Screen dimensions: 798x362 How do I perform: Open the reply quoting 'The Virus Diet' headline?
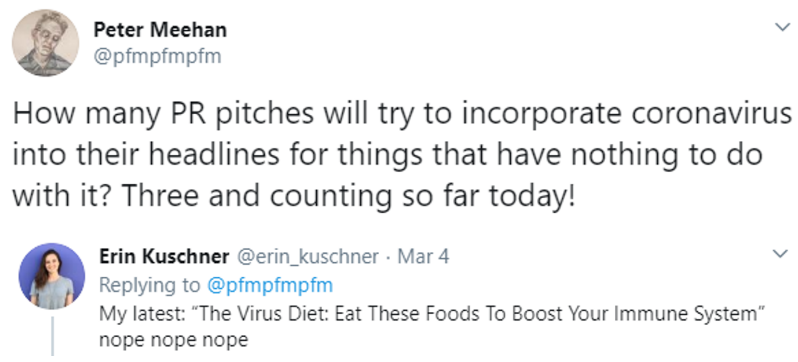coord(433,314)
